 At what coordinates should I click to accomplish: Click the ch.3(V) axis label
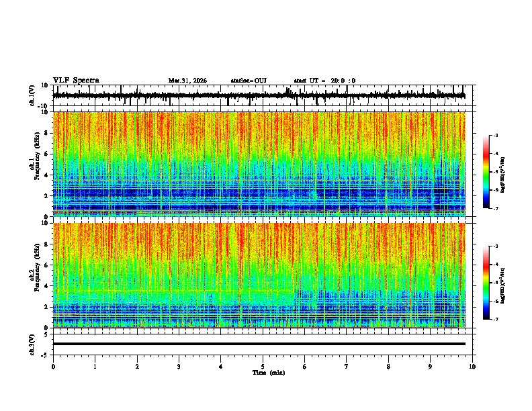pyautogui.click(x=32, y=345)
